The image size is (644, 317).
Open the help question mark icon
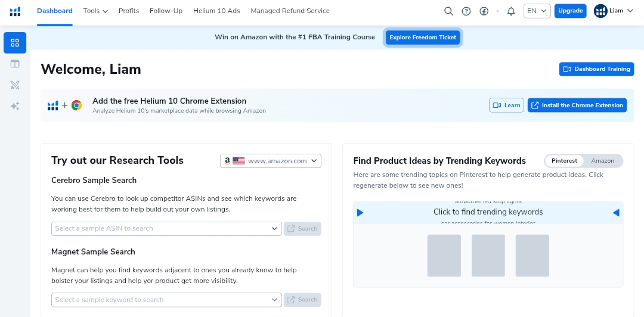coord(466,11)
